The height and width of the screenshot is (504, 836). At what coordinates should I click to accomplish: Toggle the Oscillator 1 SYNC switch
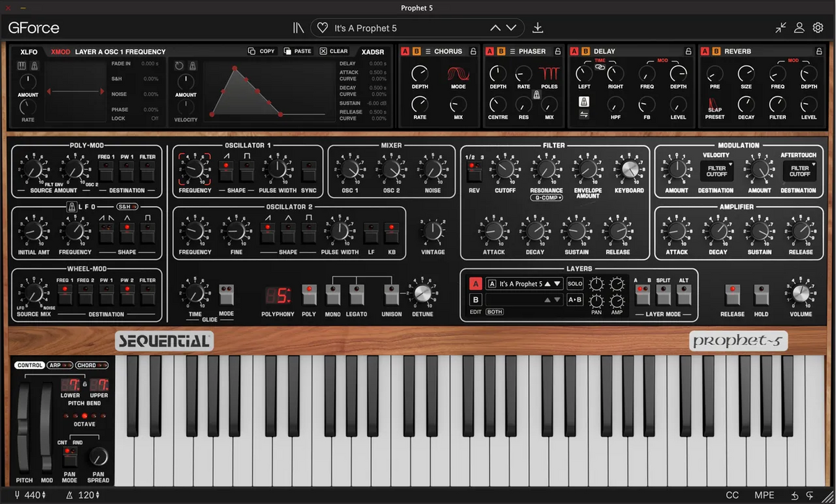[309, 170]
